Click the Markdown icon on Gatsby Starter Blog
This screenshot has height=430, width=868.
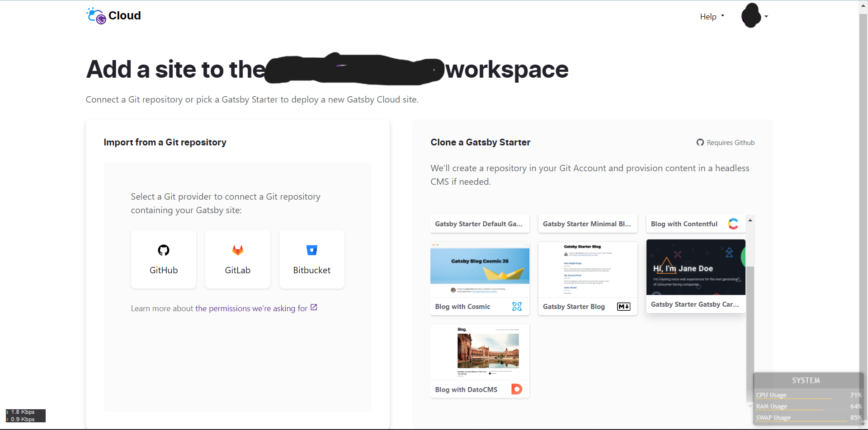624,307
